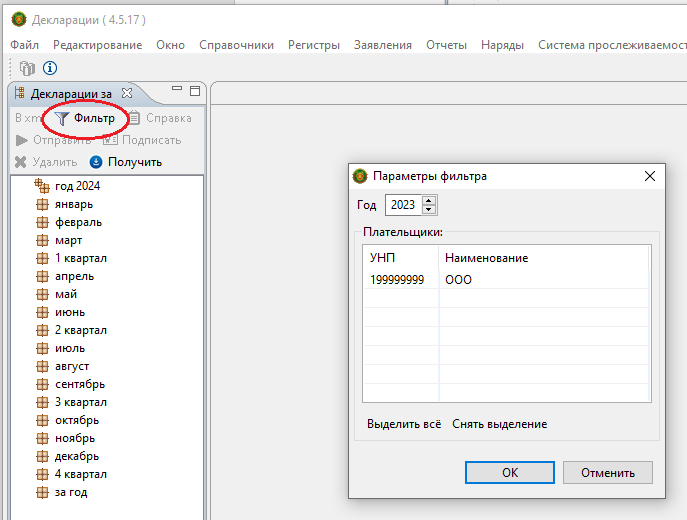Click Выделить всё under payers table
687x520 pixels.
click(x=403, y=424)
